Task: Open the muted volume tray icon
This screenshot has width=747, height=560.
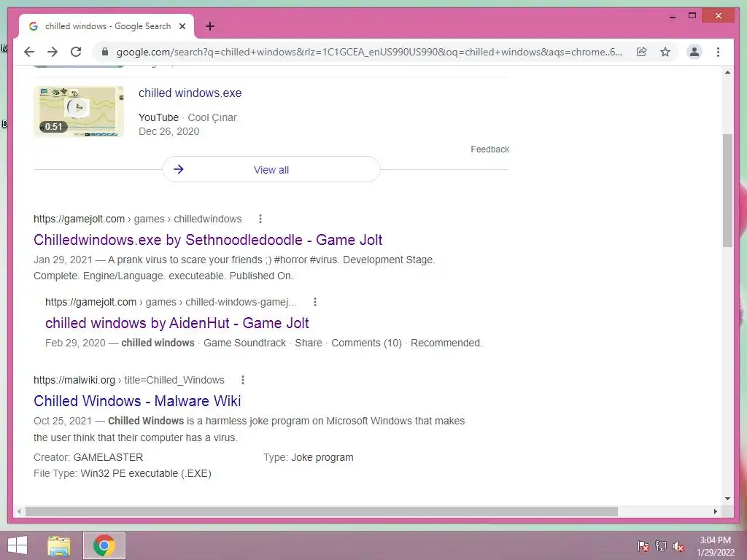Action: 678,546
